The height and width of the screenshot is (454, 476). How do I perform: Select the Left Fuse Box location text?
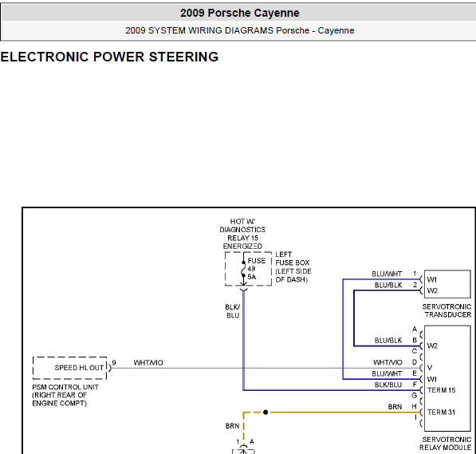point(293,266)
